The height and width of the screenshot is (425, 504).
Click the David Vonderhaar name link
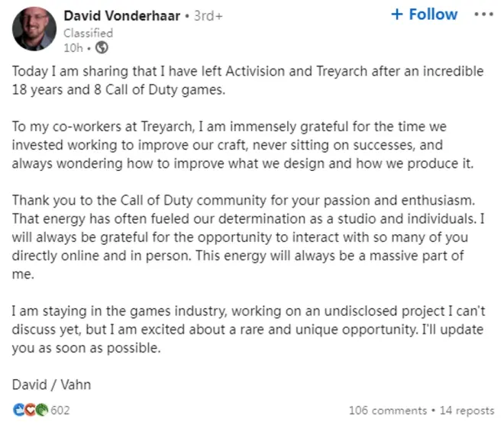click(122, 16)
